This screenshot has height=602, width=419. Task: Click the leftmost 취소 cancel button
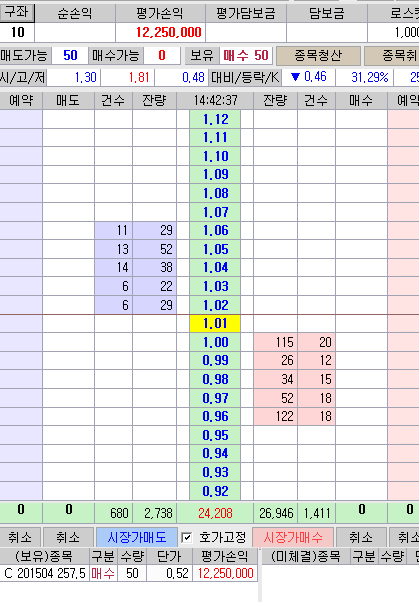tap(20, 537)
